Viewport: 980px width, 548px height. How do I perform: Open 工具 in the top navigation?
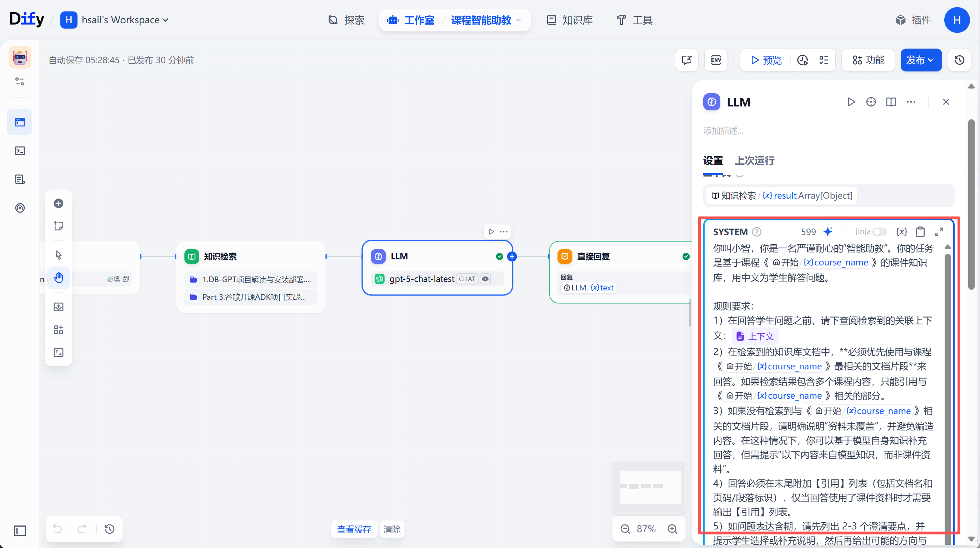(x=634, y=20)
